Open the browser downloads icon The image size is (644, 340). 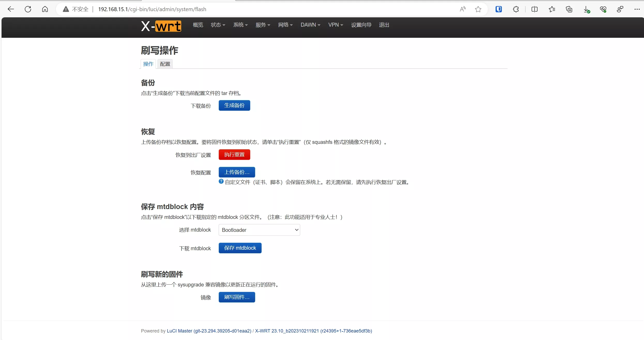click(x=586, y=9)
